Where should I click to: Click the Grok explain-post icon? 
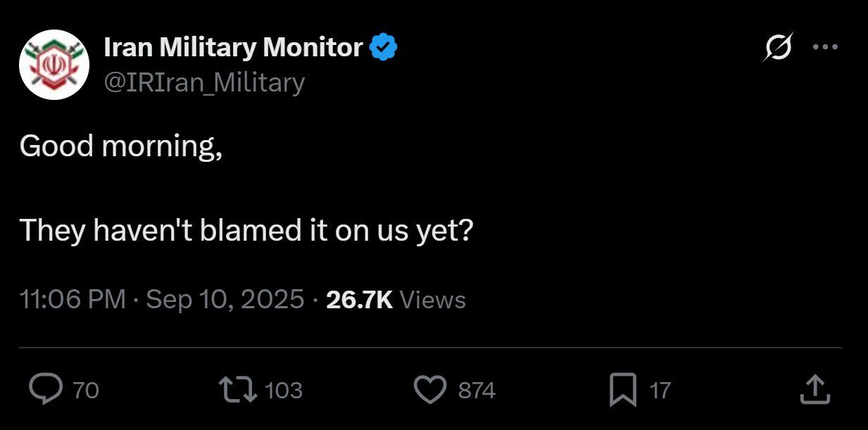tap(779, 47)
